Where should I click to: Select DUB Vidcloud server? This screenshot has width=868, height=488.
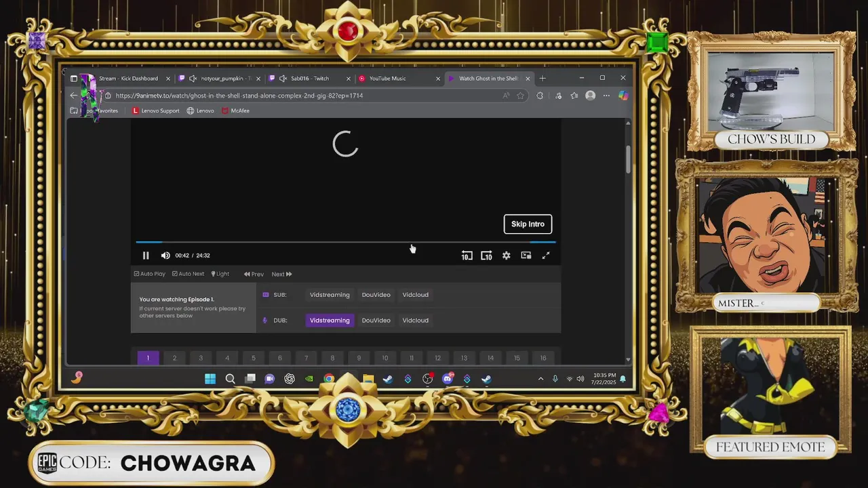coord(416,321)
